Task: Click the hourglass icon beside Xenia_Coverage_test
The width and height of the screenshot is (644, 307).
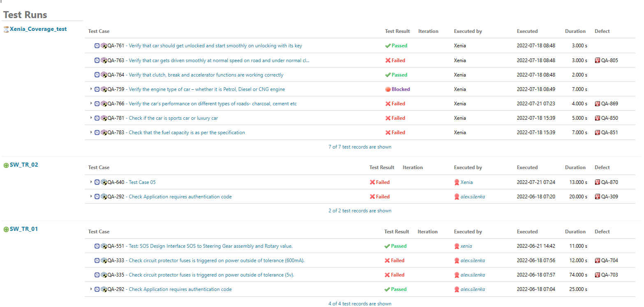Action: click(6, 30)
